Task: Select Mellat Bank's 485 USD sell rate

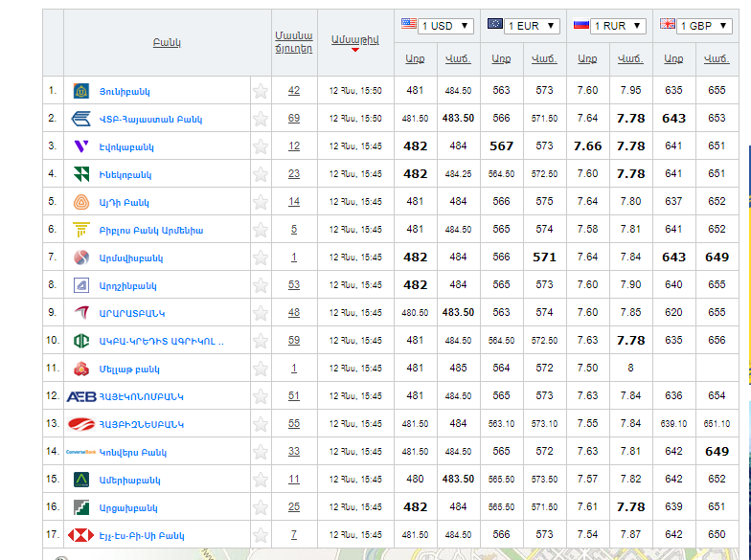Action: (x=458, y=368)
